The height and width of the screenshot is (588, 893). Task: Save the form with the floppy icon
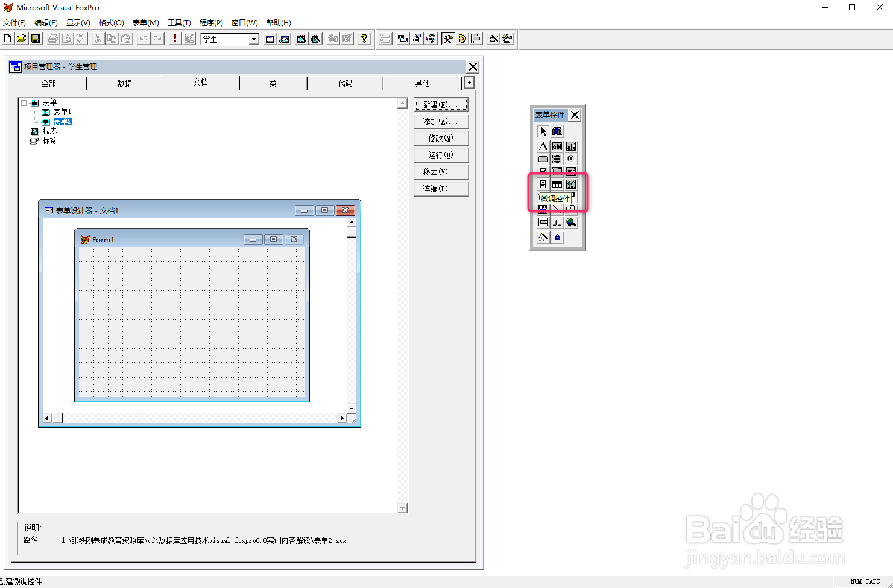(x=36, y=39)
